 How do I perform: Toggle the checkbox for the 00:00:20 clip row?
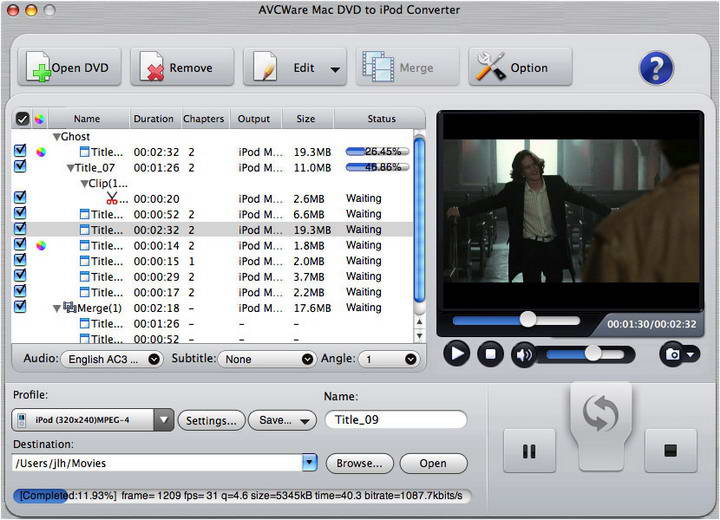click(x=20, y=198)
